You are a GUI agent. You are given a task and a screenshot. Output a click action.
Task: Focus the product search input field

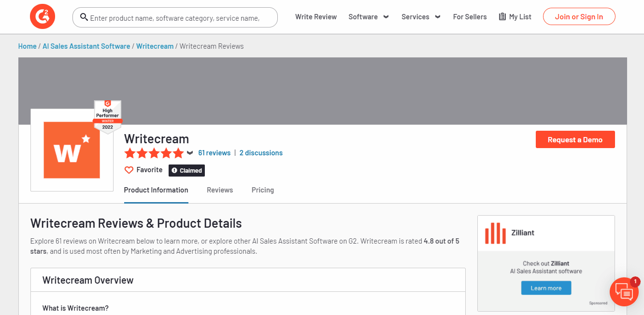click(x=175, y=17)
